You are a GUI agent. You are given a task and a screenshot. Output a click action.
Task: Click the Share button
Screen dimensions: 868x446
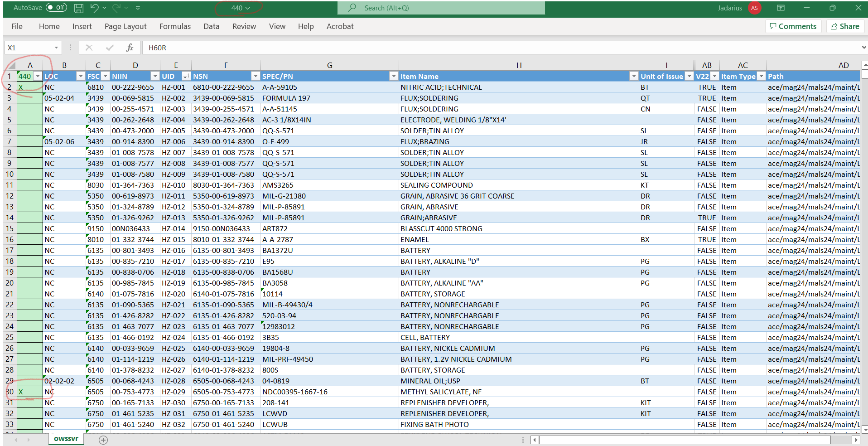[x=844, y=26]
